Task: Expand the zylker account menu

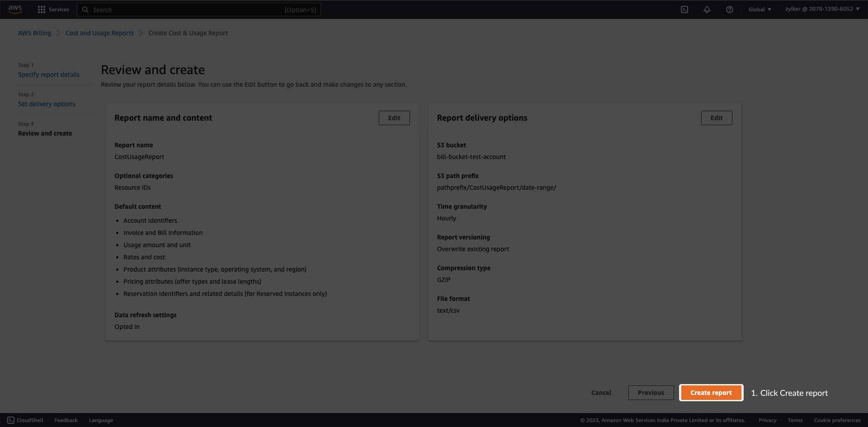Action: pyautogui.click(x=822, y=9)
